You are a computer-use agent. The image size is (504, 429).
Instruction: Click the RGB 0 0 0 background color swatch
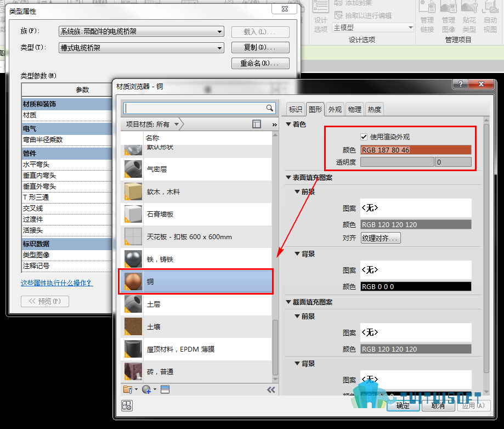click(416, 286)
